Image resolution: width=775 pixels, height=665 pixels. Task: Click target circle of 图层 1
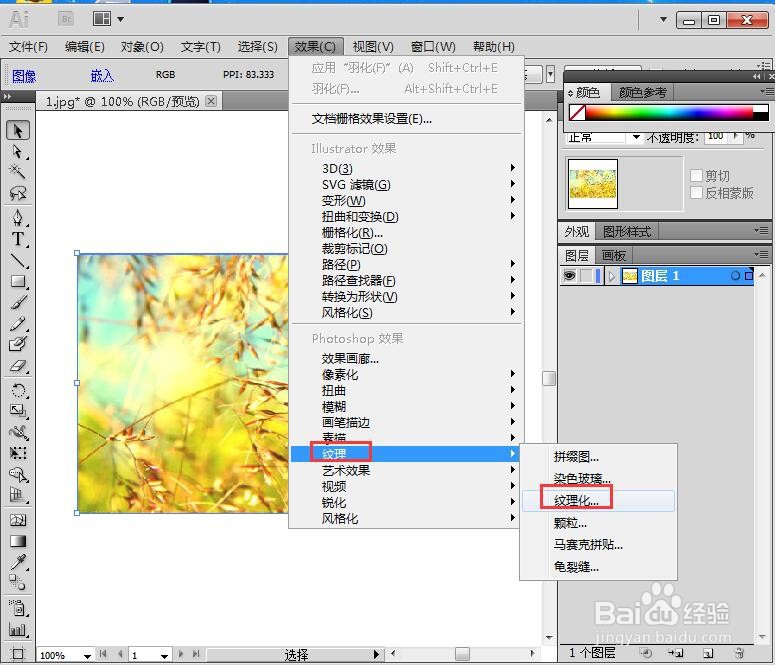(735, 276)
